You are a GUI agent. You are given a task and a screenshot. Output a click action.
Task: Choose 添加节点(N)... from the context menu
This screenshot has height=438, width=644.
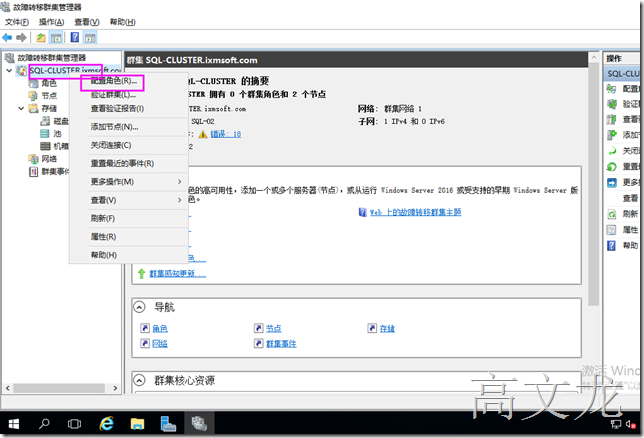114,127
